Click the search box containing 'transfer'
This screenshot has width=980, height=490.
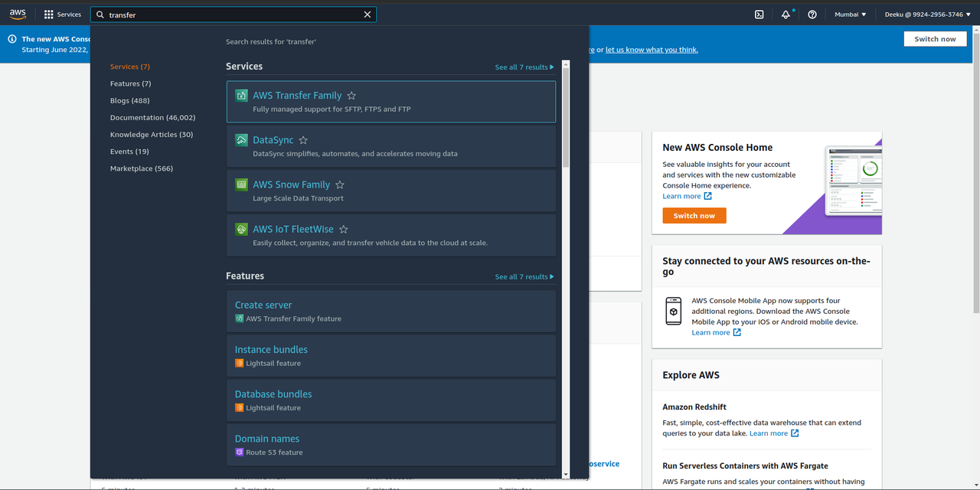(x=234, y=15)
